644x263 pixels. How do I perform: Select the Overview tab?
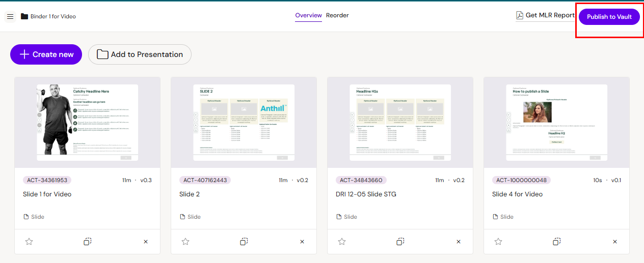coord(308,15)
